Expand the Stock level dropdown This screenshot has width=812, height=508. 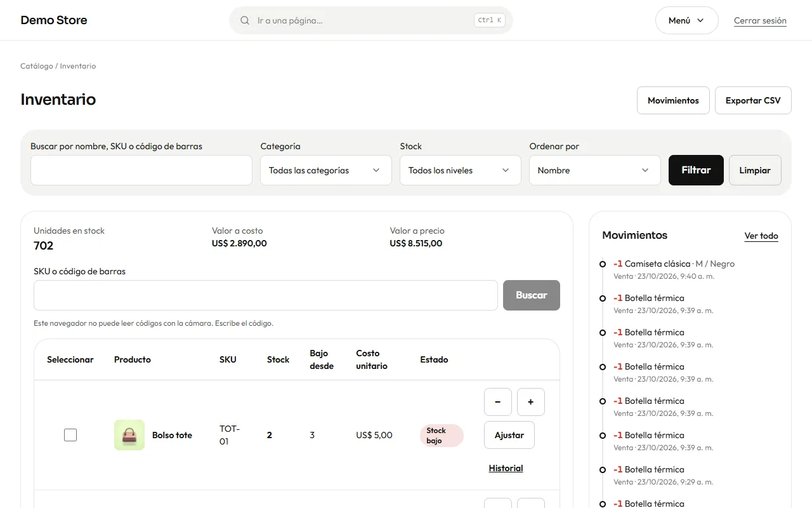click(461, 170)
